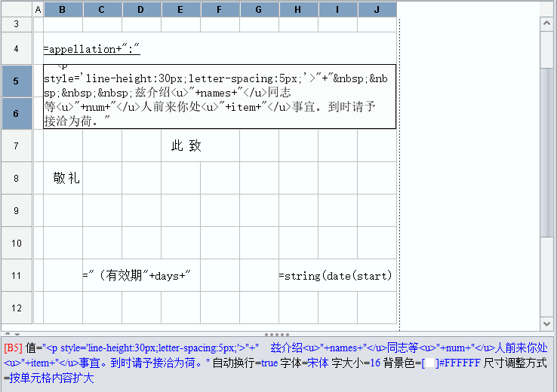
Task: Click the 字体=宋体 property text
Action: coord(304,363)
